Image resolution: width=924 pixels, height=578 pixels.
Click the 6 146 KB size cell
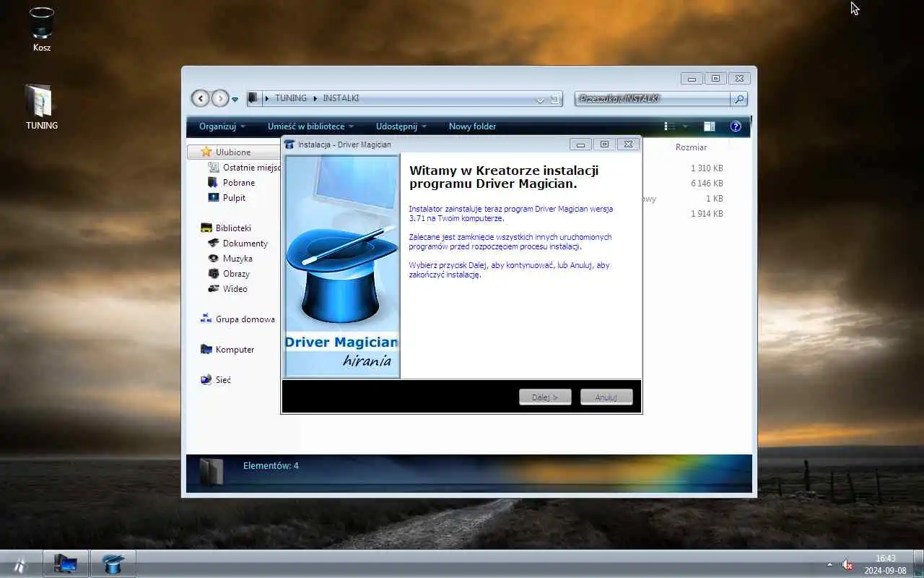click(x=707, y=184)
